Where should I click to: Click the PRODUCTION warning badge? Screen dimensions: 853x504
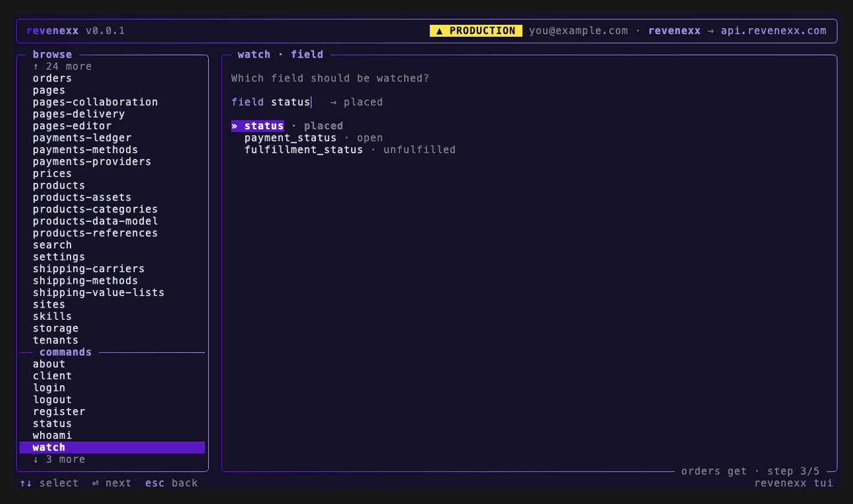click(x=476, y=31)
